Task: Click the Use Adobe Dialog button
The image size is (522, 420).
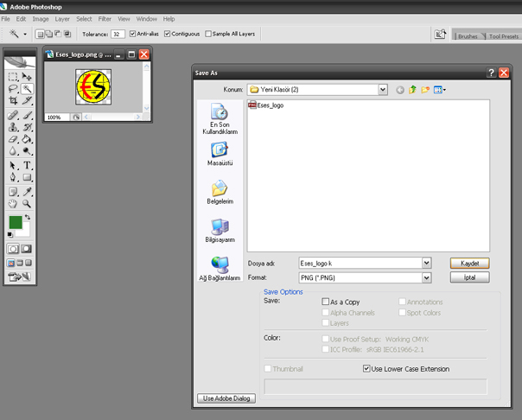Action: click(226, 398)
